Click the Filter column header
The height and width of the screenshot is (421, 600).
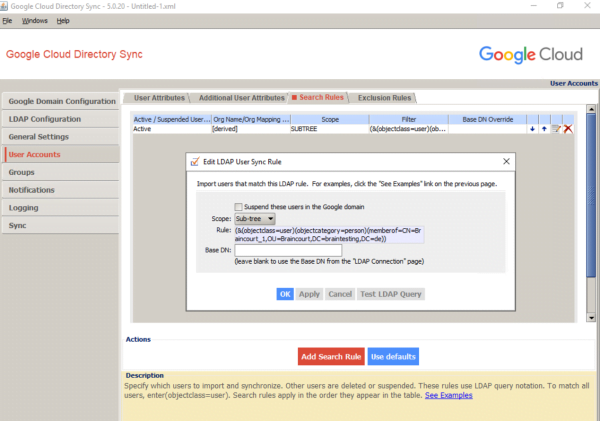point(409,119)
